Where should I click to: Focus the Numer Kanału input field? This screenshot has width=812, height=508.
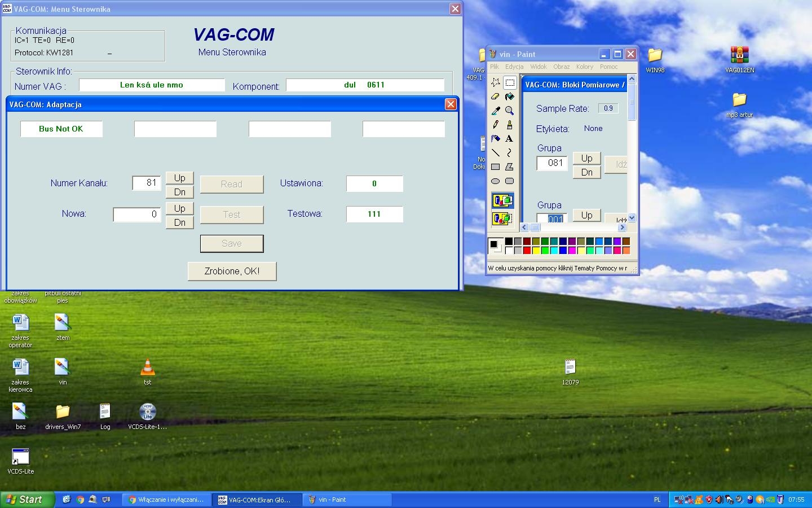tap(147, 183)
